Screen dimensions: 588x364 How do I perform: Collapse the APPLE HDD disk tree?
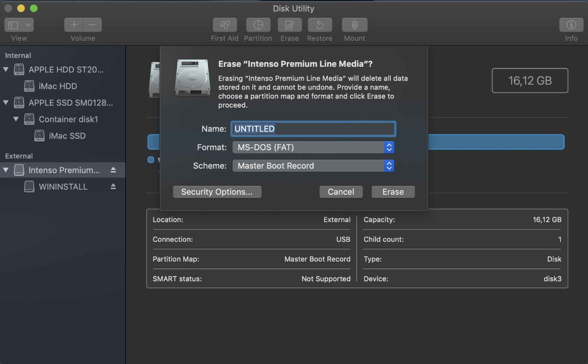(6, 70)
